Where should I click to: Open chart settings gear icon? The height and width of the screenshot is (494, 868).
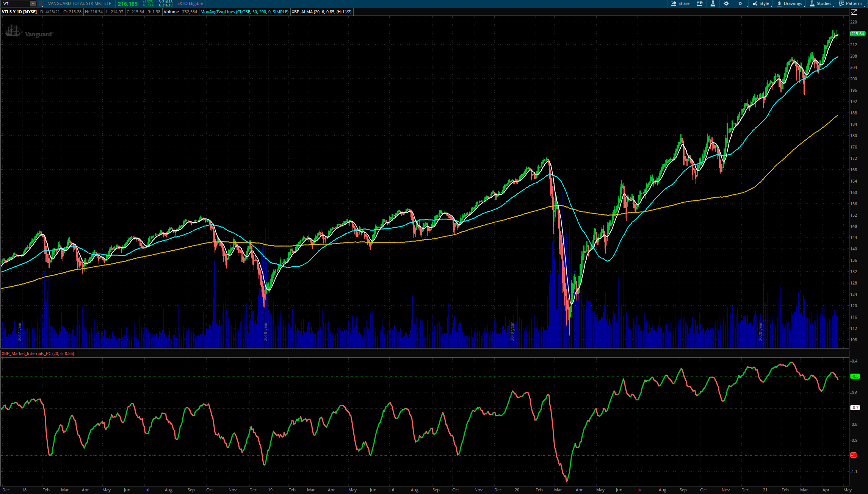tap(726, 3)
